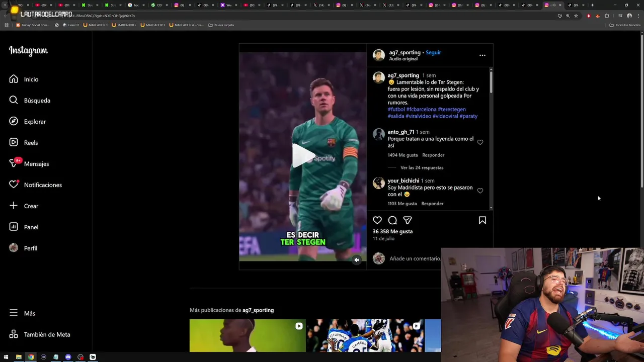Open the Windows Start menu
The height and width of the screenshot is (362, 644).
6,357
